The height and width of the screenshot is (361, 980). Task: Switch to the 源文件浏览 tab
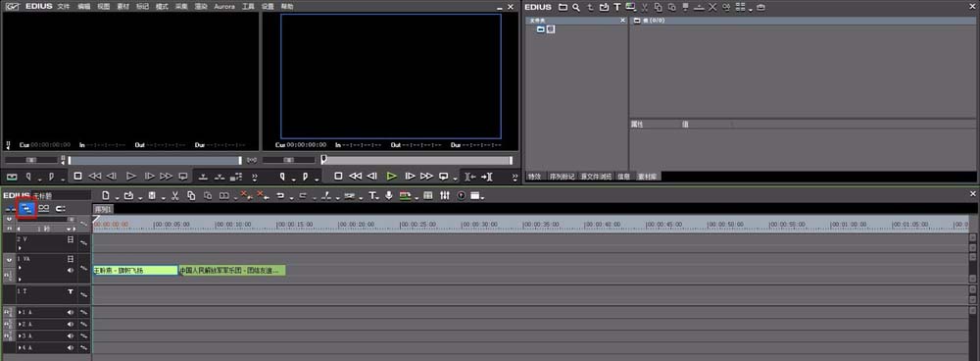(596, 177)
